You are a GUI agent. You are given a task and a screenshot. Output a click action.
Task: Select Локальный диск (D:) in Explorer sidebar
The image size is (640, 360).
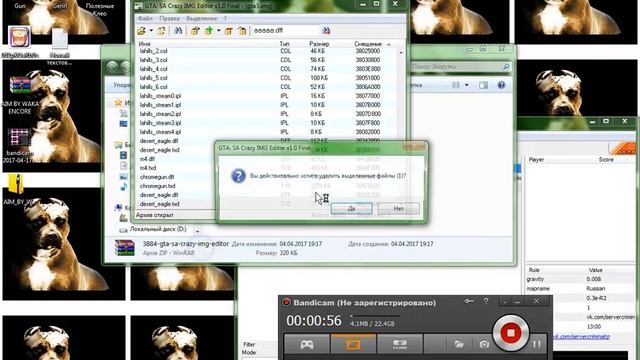point(158,229)
